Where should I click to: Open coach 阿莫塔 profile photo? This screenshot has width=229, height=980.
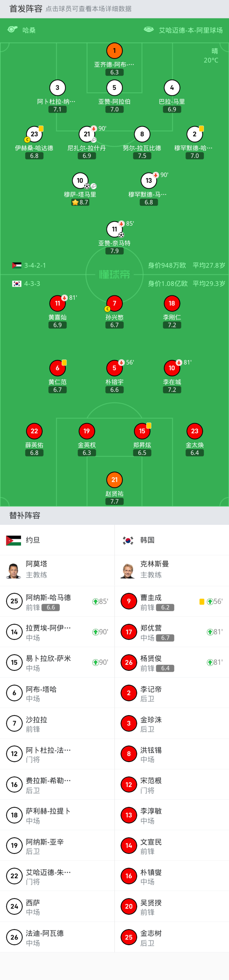(14, 570)
